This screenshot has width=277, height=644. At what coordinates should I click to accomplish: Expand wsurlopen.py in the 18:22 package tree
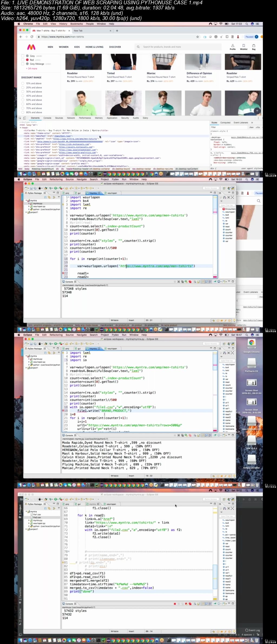coord(29,206)
